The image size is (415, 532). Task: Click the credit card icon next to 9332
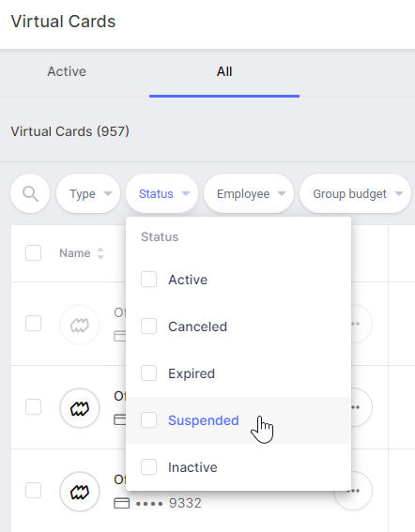pyautogui.click(x=121, y=503)
